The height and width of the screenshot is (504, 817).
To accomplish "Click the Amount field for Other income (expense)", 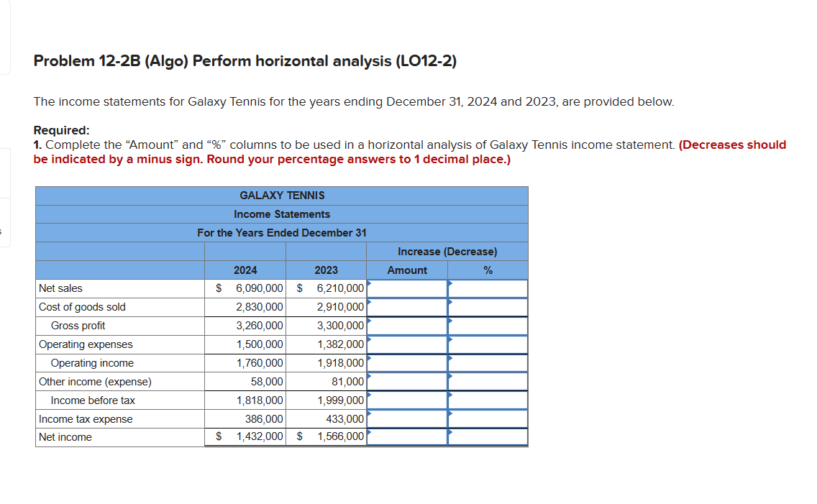I will tap(407, 382).
